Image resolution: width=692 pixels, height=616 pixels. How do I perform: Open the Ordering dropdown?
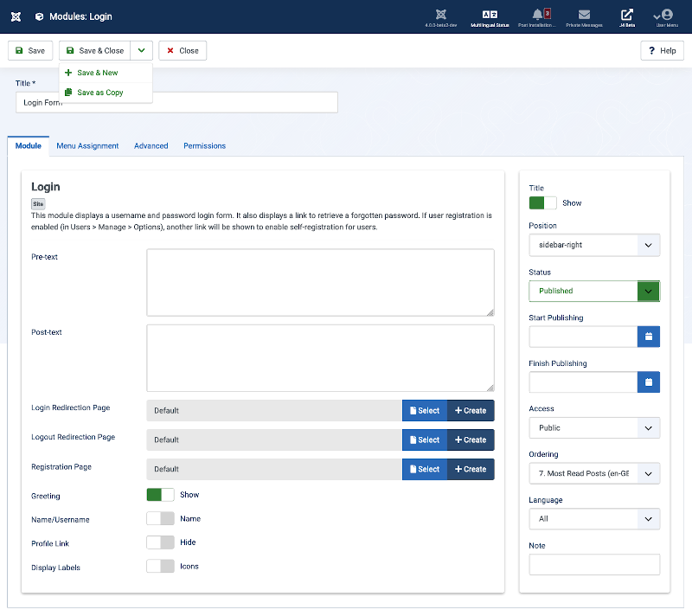(x=594, y=473)
